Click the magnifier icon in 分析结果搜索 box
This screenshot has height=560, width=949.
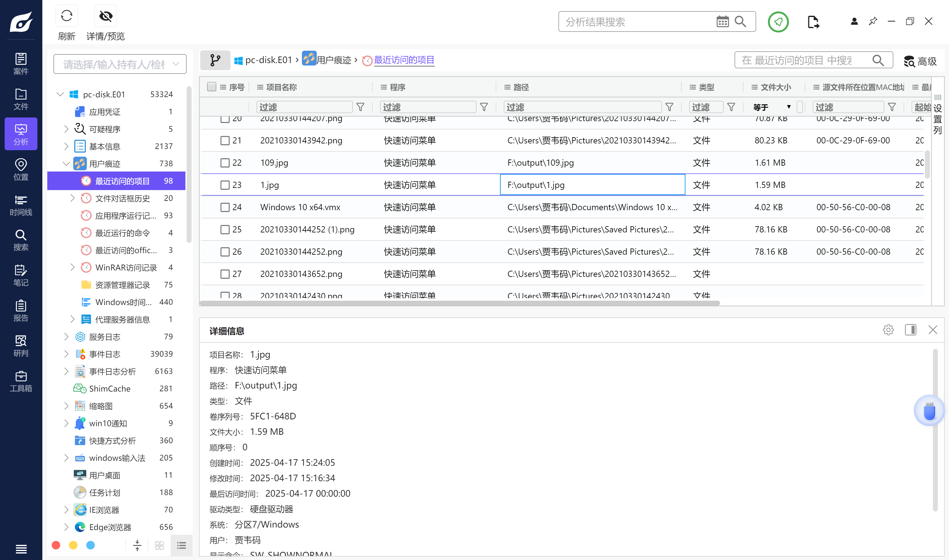740,22
